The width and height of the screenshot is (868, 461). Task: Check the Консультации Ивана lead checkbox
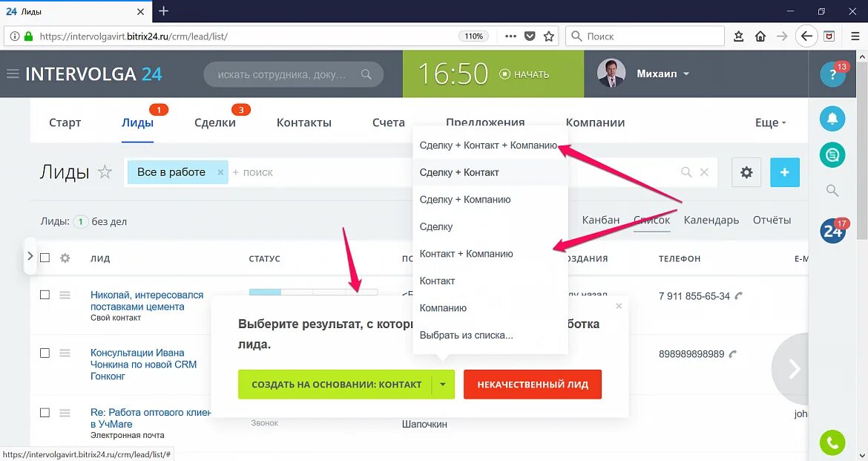pyautogui.click(x=45, y=353)
